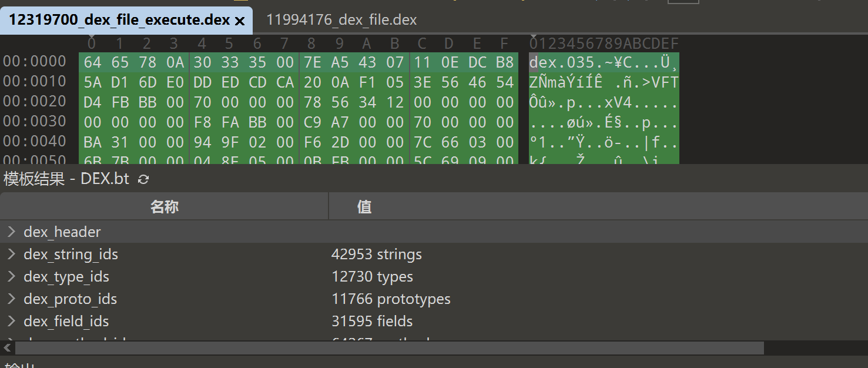Click hex byte 7E in row 00:0000
This screenshot has height=368, width=868.
coord(313,62)
